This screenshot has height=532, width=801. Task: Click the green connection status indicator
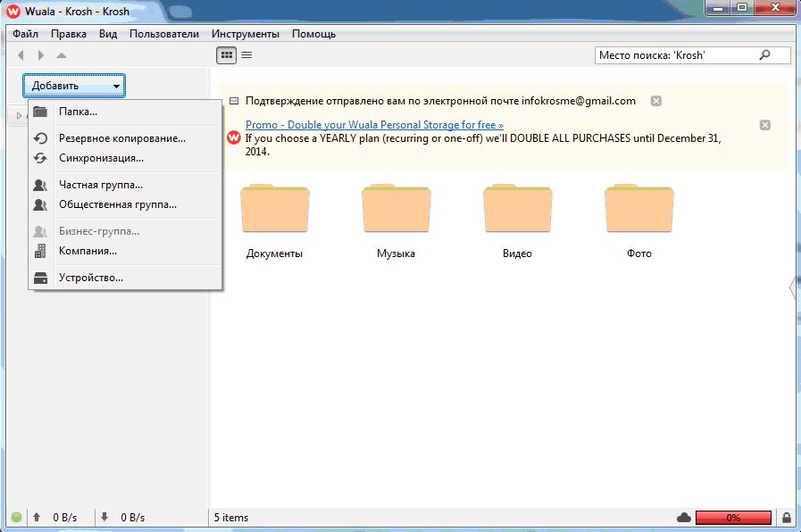coord(16,517)
